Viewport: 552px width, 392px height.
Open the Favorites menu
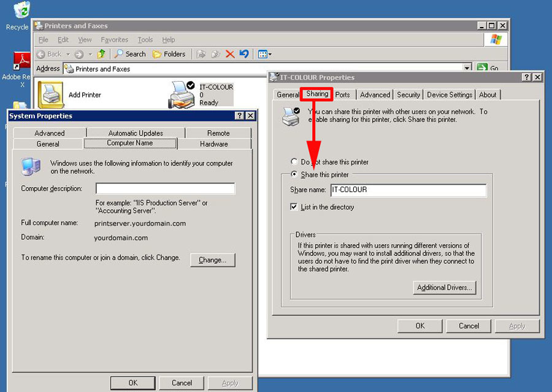[115, 40]
